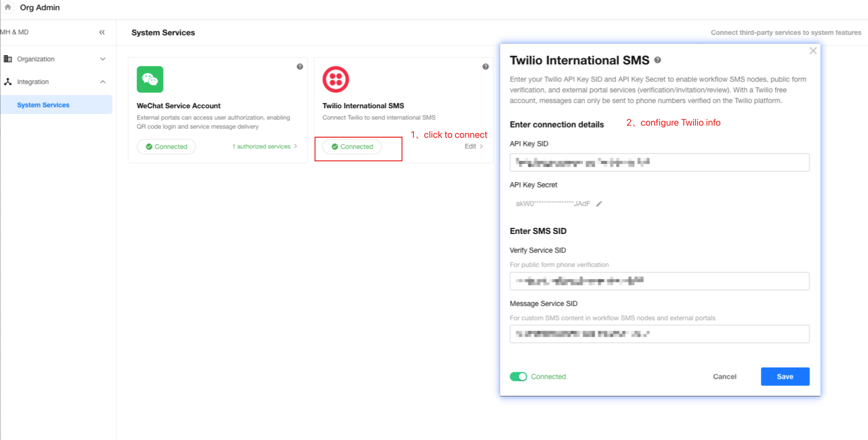Image resolution: width=868 pixels, height=440 pixels.
Task: Open help icon on WeChat card
Action: click(x=300, y=67)
